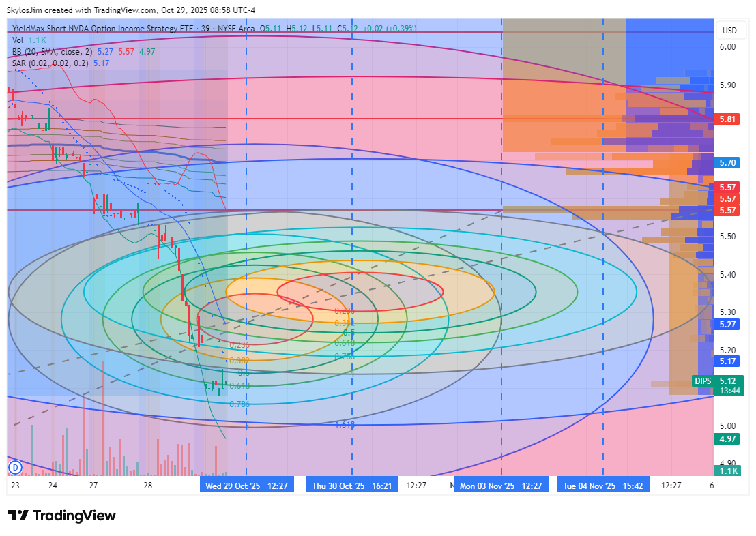Click the 1.1K volume axis label
Viewport: 756px width, 536px height.
click(727, 471)
